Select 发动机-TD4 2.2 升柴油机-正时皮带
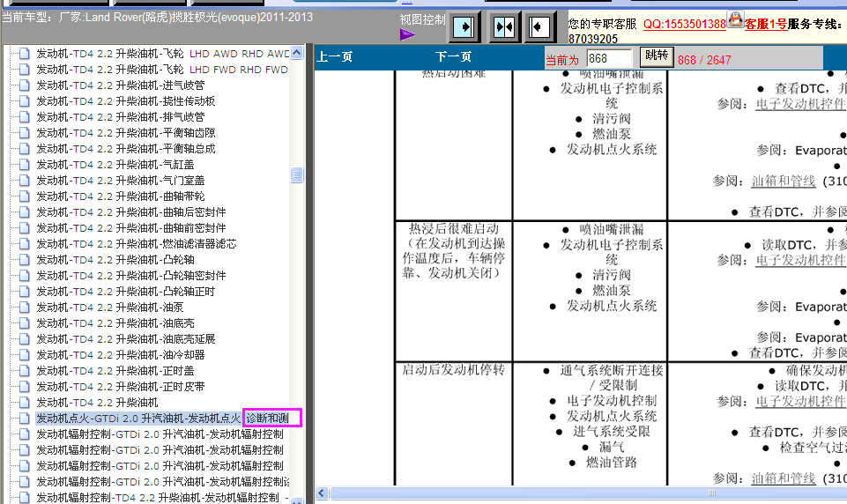The width and height of the screenshot is (847, 504). coord(121,387)
